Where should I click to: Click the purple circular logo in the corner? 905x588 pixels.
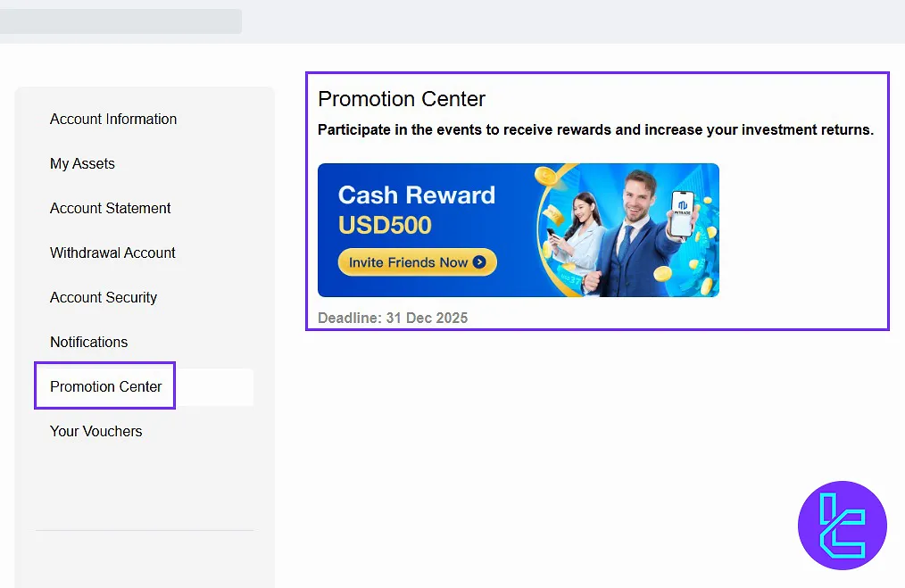pos(842,525)
